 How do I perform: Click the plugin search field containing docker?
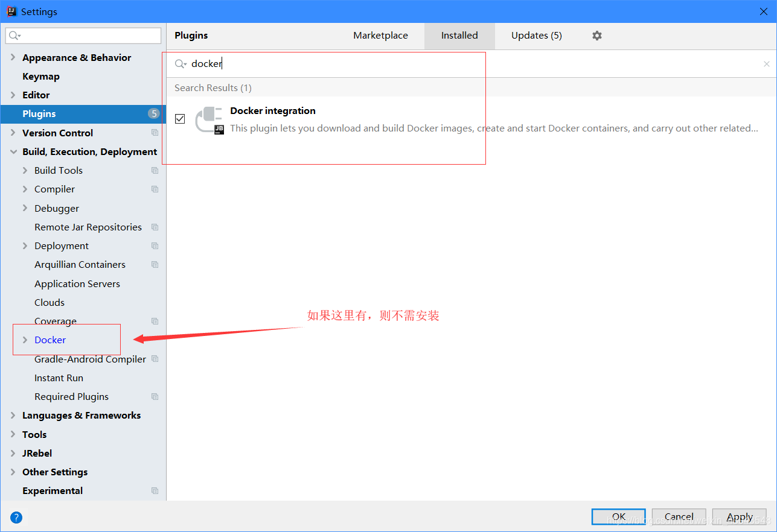point(471,64)
